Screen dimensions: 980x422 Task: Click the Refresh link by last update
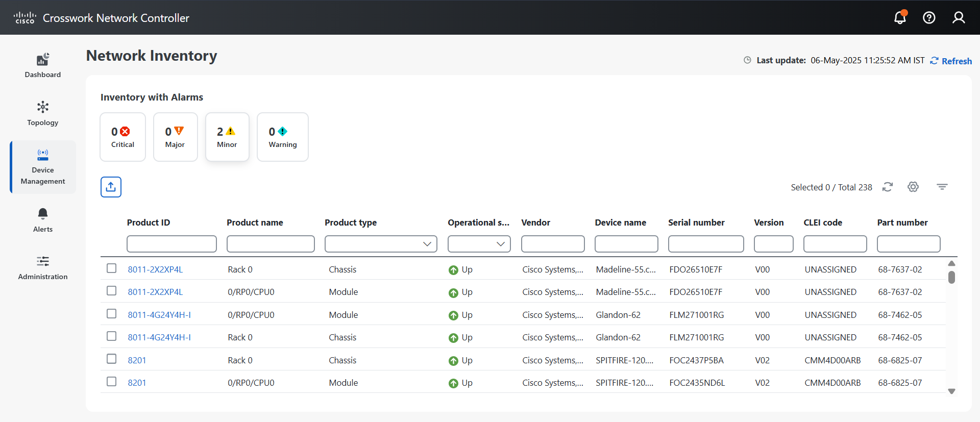[951, 61]
